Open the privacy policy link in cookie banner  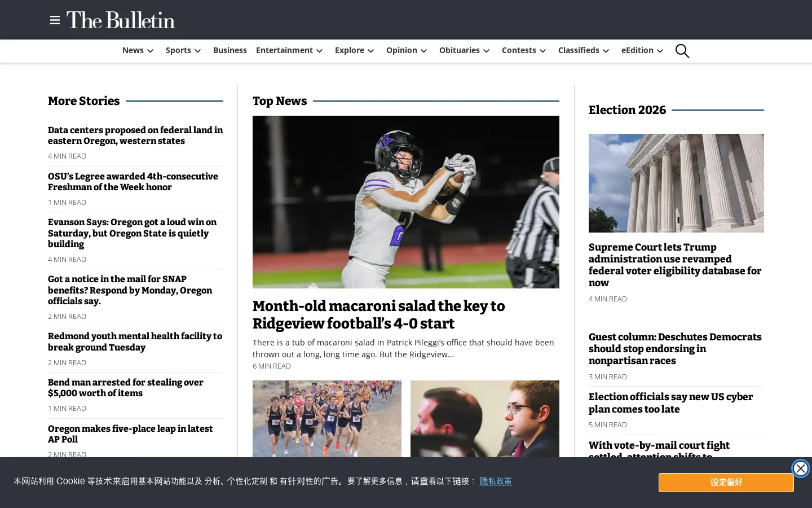(x=496, y=481)
